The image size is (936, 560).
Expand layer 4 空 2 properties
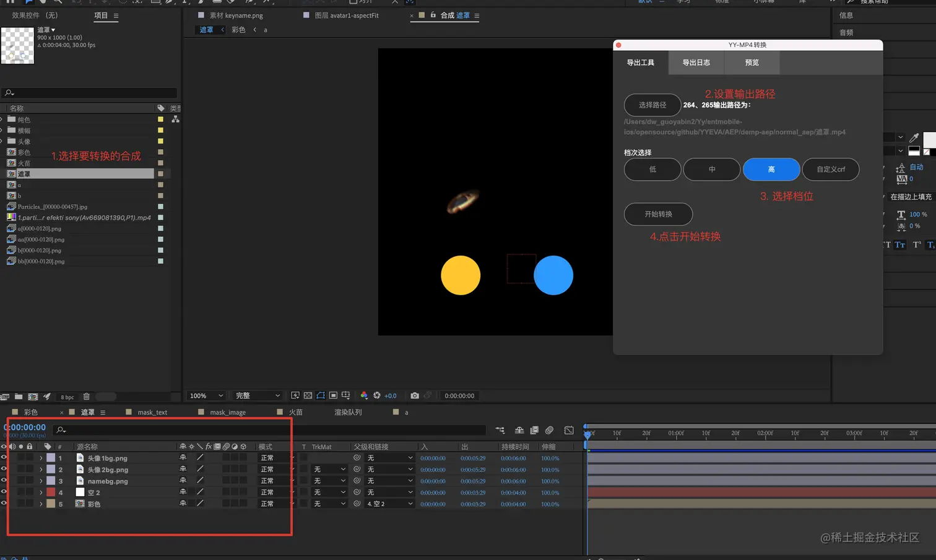click(x=41, y=493)
